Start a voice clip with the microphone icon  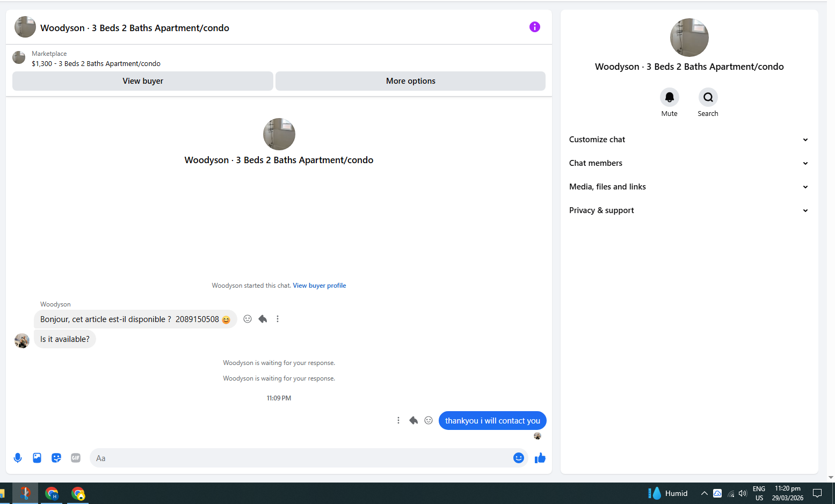click(x=18, y=458)
